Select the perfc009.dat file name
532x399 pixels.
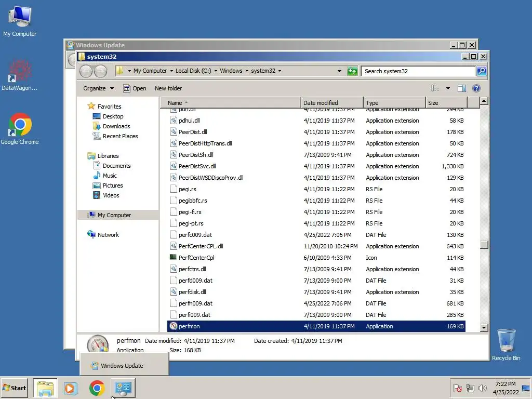[195, 234]
